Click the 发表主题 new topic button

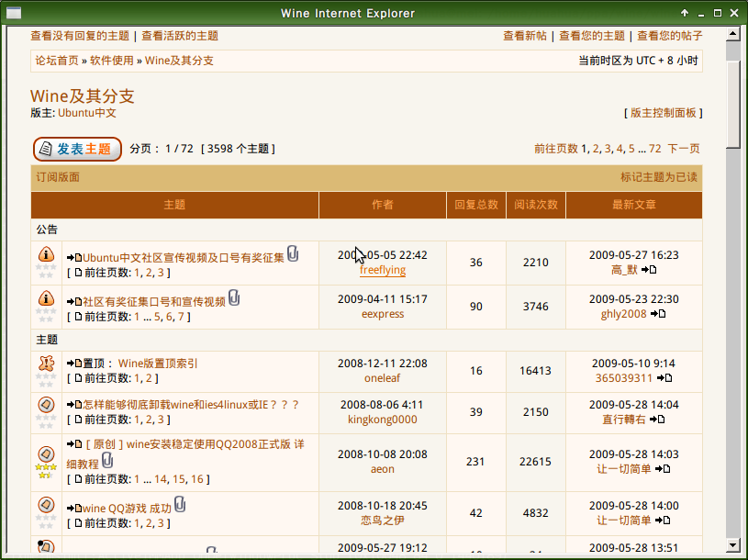77,149
